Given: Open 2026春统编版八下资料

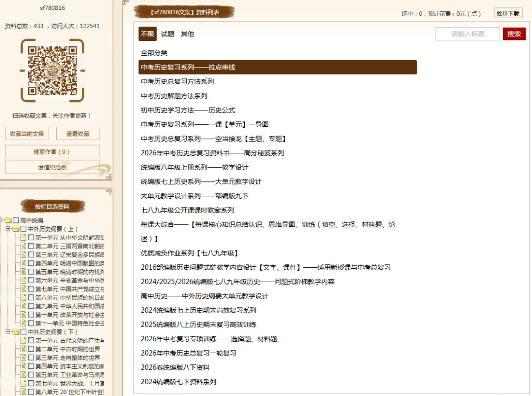Looking at the screenshot, I should click(x=175, y=367).
